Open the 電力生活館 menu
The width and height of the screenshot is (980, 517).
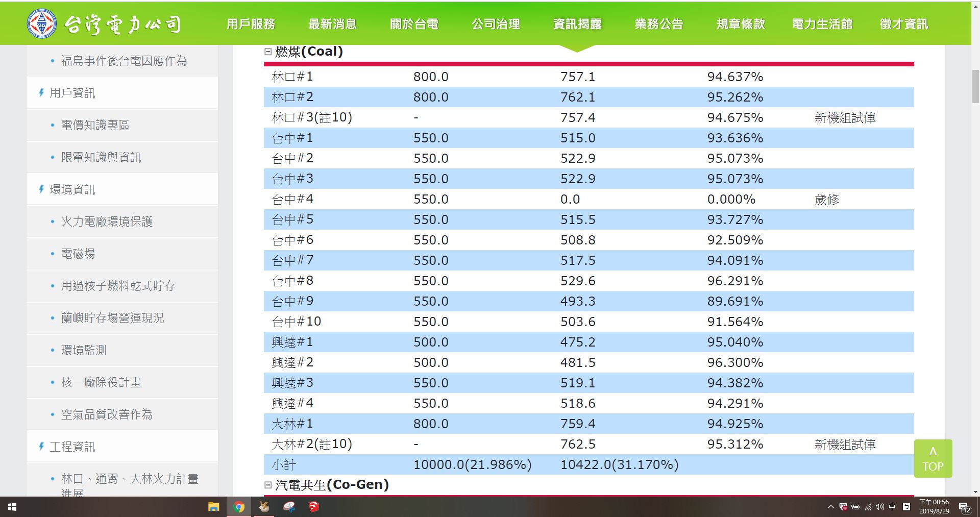822,24
